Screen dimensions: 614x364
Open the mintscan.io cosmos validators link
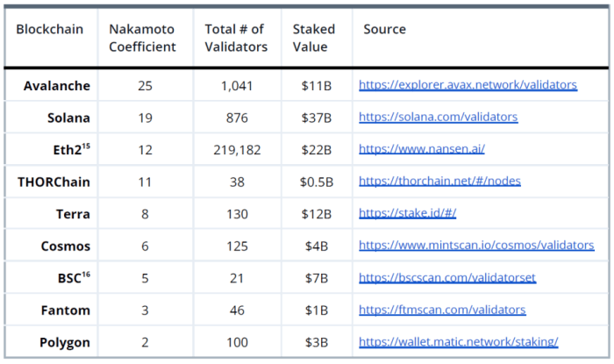coord(476,246)
